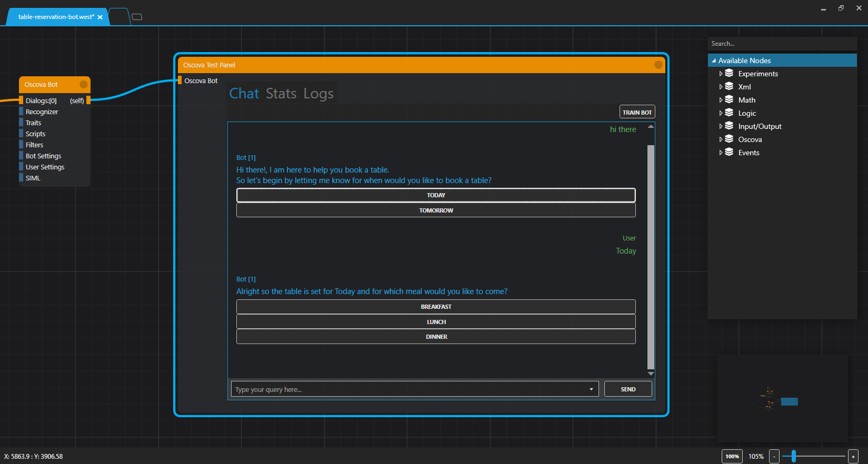Select the Input/Output tree label

(760, 126)
